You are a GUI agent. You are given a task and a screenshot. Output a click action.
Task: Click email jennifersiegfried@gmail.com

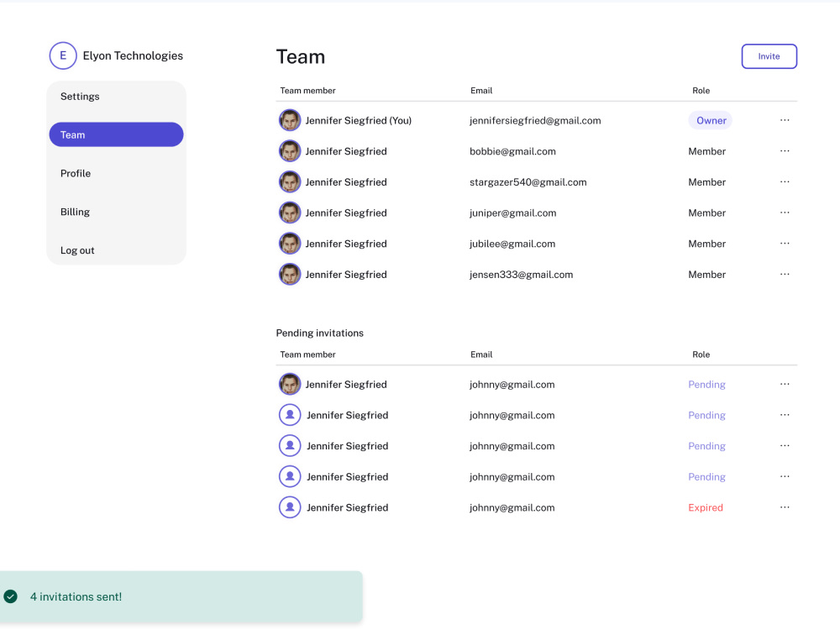535,120
